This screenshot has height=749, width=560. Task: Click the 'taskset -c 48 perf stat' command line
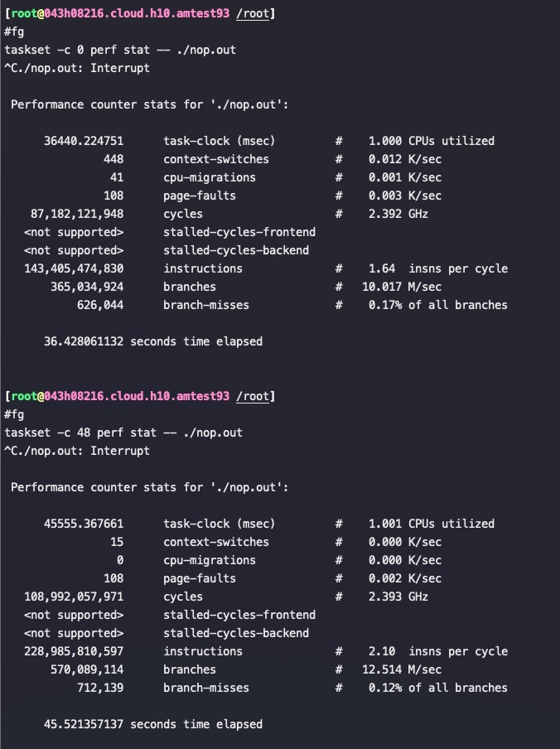point(123,432)
